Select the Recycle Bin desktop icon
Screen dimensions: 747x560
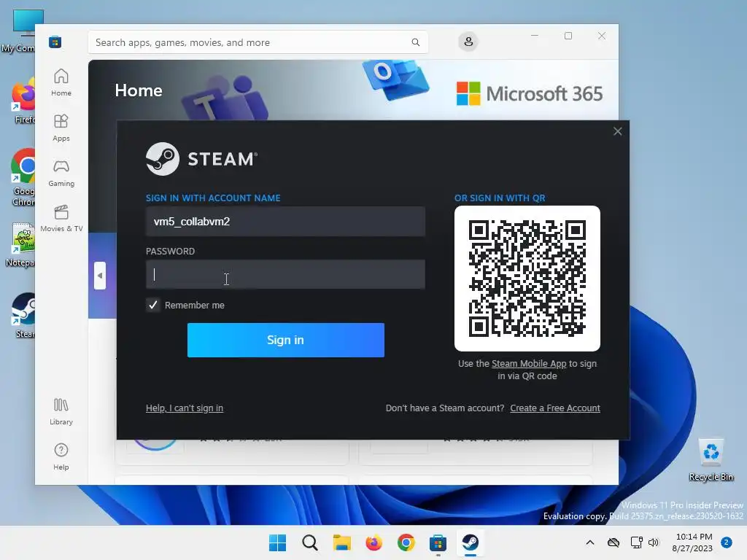(x=711, y=460)
